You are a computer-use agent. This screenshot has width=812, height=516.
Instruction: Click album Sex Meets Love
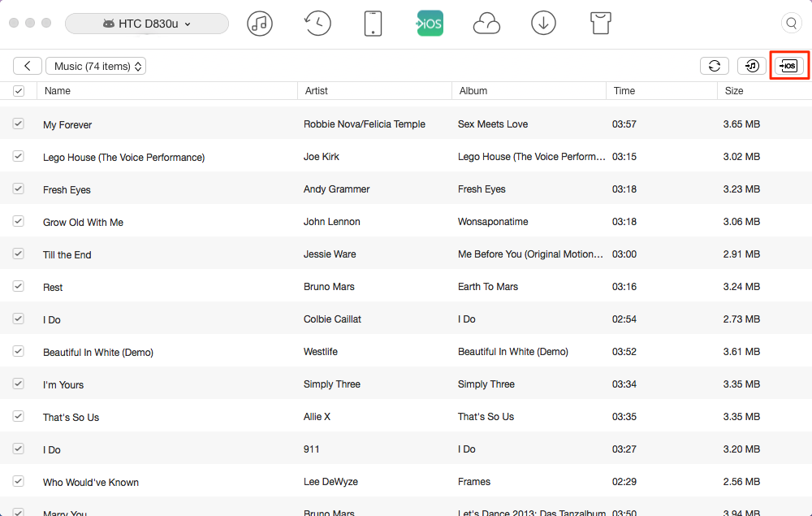[x=493, y=124]
